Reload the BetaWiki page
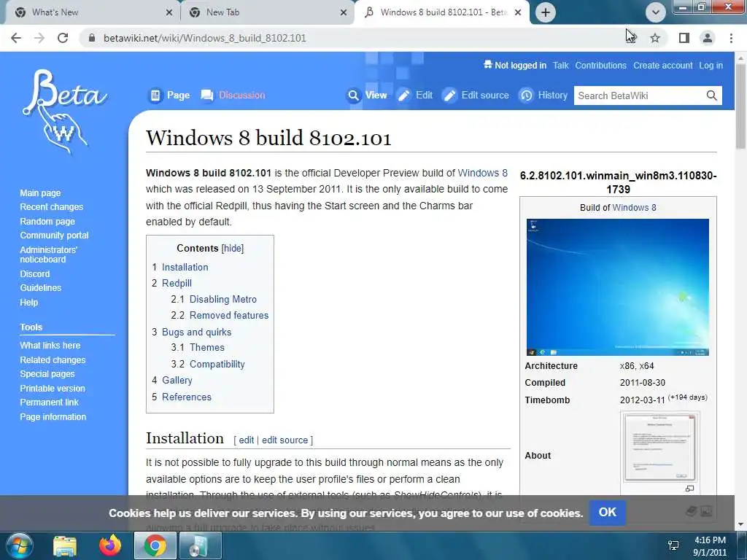 pyautogui.click(x=63, y=38)
